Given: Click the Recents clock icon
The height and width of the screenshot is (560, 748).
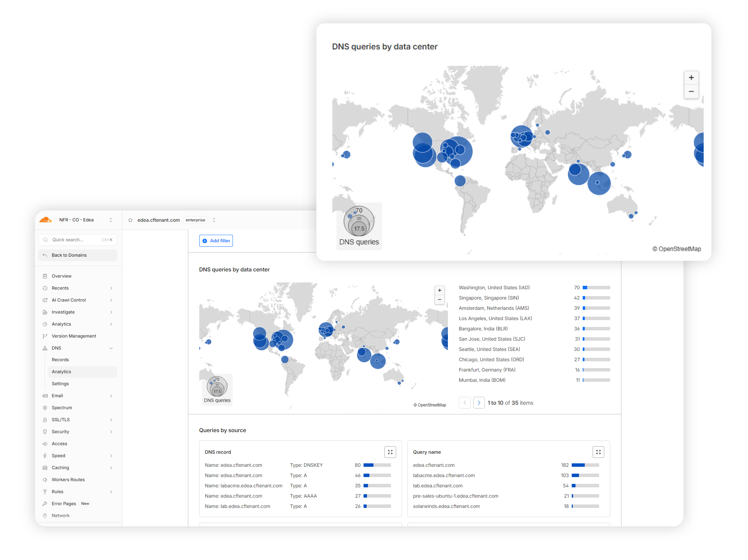Looking at the screenshot, I should coord(45,288).
